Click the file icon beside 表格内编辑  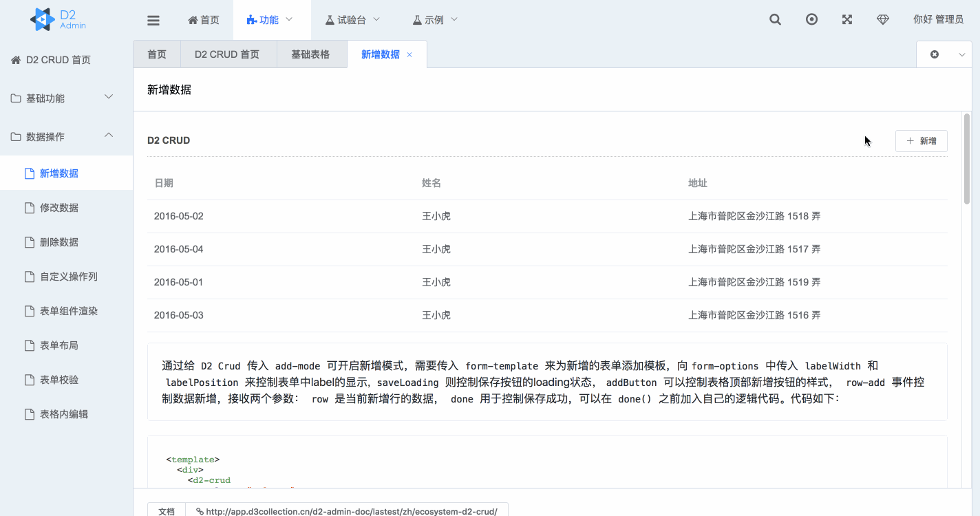coord(30,414)
